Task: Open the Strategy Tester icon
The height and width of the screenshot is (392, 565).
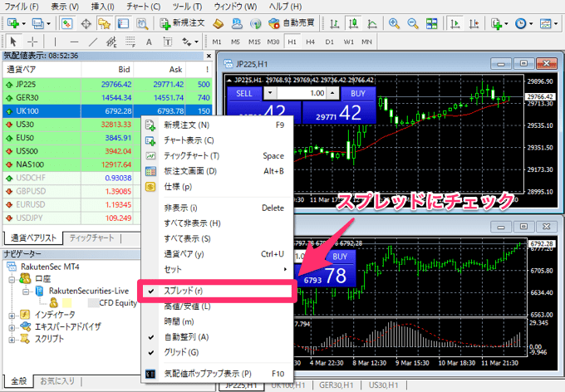Action: point(142,24)
